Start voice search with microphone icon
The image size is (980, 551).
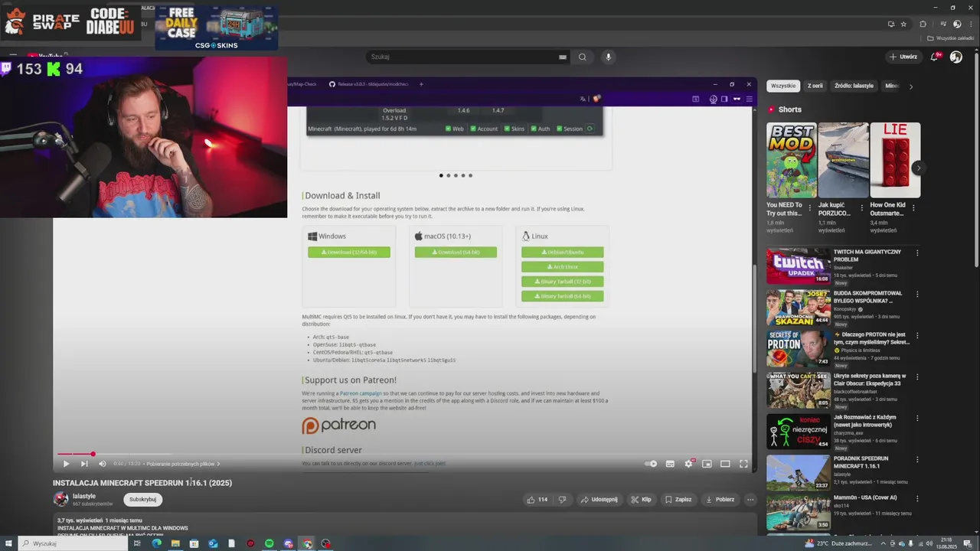[x=609, y=57]
